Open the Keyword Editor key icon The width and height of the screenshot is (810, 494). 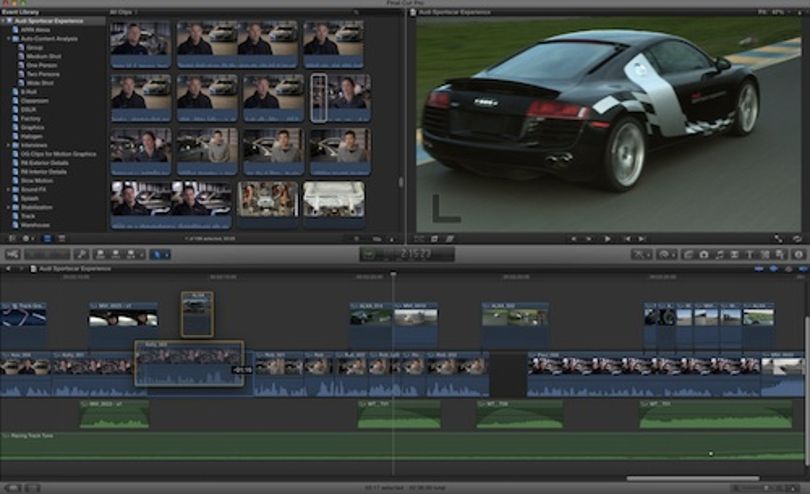[x=81, y=254]
